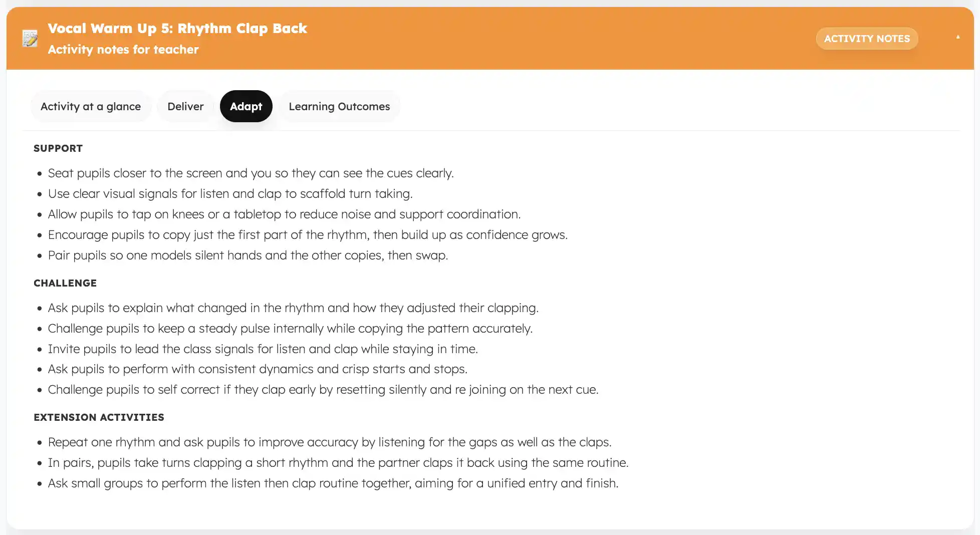Click the EXTENSION ACTIVITIES heading

click(99, 417)
